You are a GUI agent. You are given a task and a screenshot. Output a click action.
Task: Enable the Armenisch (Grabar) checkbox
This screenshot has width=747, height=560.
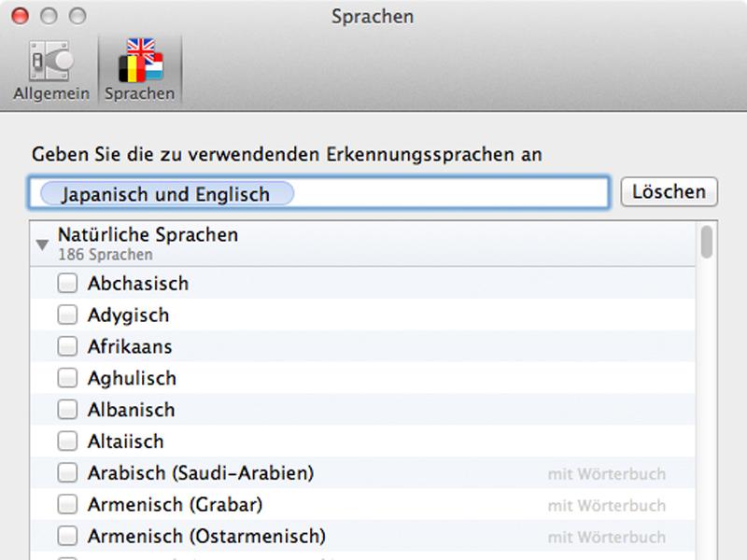(x=67, y=504)
